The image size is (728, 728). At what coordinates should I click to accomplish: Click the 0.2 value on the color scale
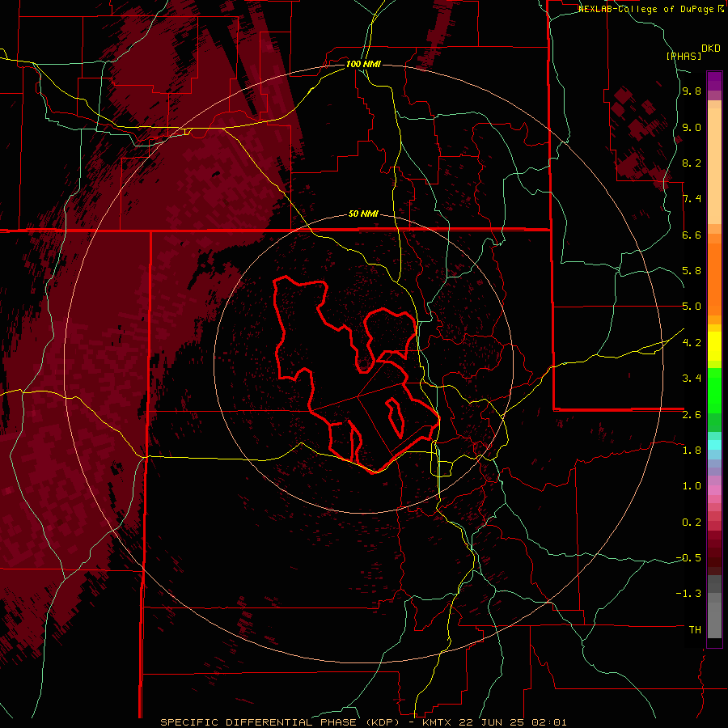pos(692,523)
